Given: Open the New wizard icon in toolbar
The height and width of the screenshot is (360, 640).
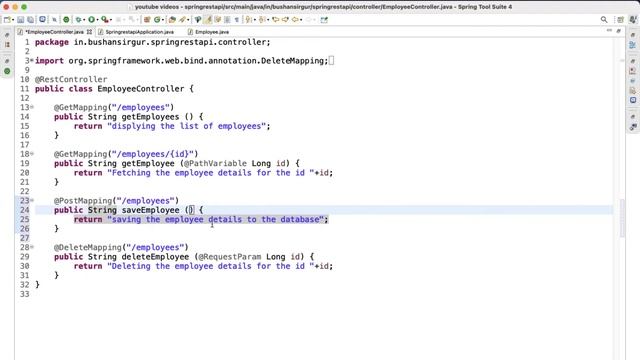Looking at the screenshot, I should point(7,20).
